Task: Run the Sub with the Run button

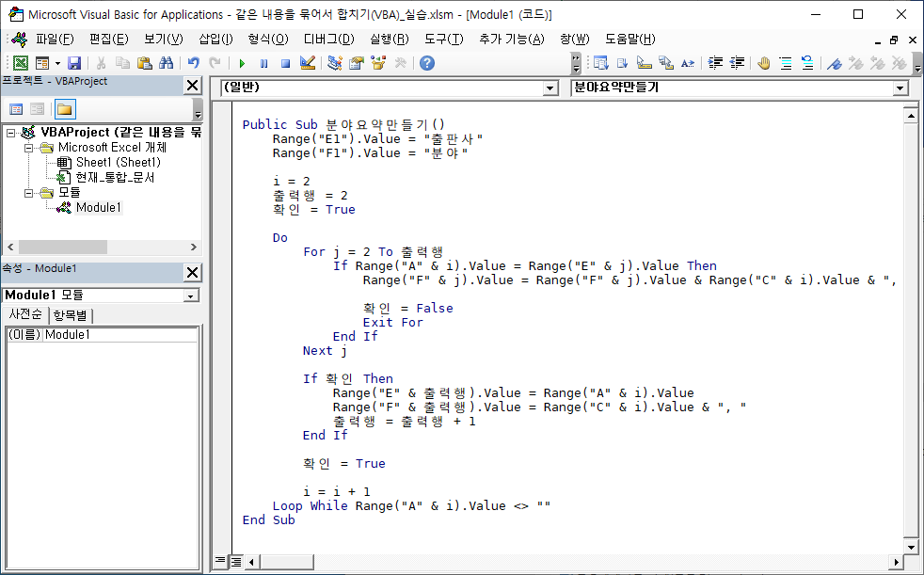Action: pos(243,63)
